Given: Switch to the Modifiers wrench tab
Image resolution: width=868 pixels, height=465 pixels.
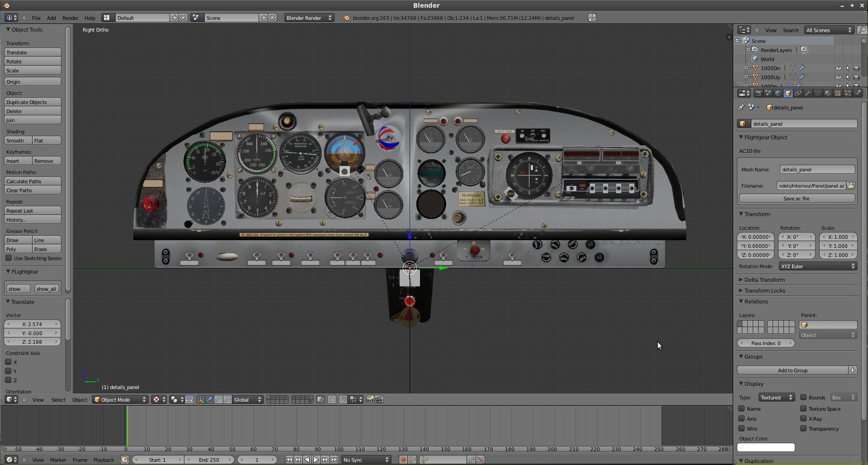Looking at the screenshot, I should (808, 93).
